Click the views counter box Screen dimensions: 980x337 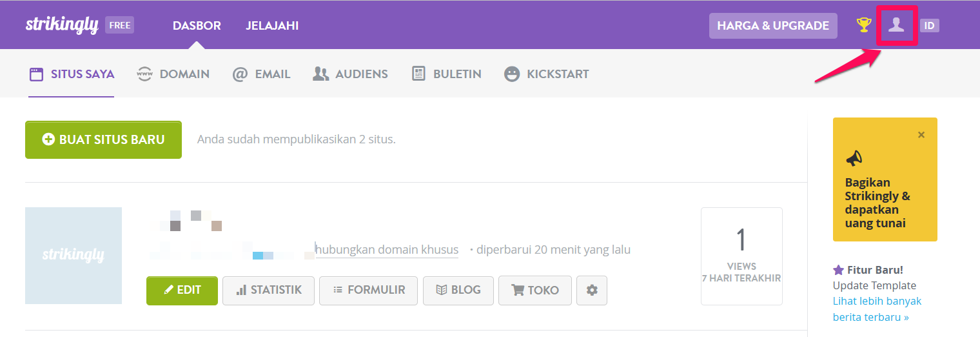pos(741,256)
